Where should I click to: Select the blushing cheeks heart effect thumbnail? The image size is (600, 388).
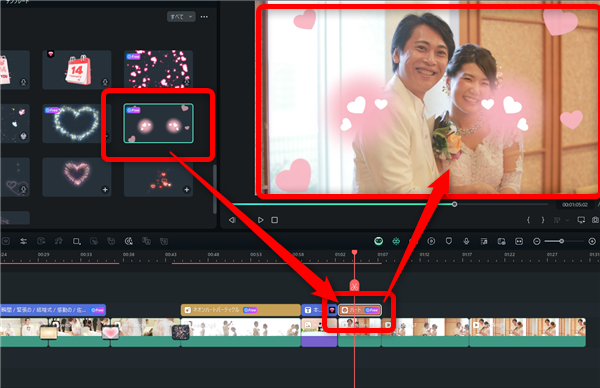(x=158, y=123)
